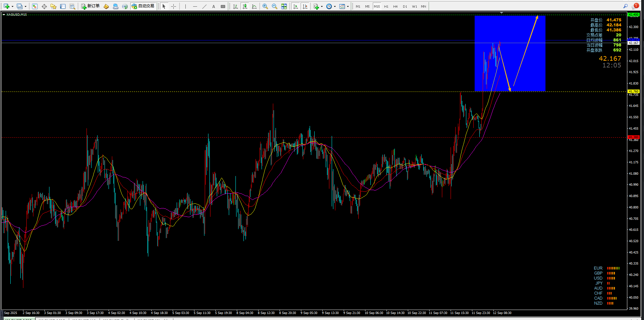
Task: Toggle chart auto scroll
Action: tap(296, 6)
